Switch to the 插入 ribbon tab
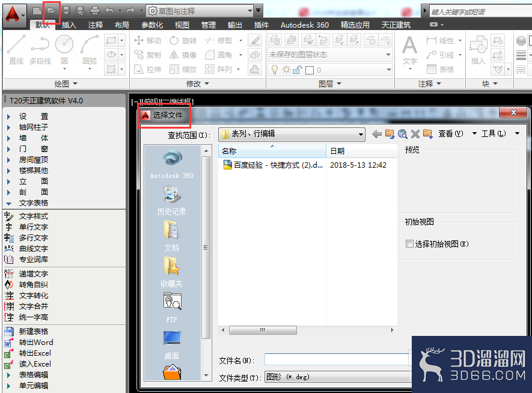Viewport: 532px width, 393px height. tap(69, 25)
